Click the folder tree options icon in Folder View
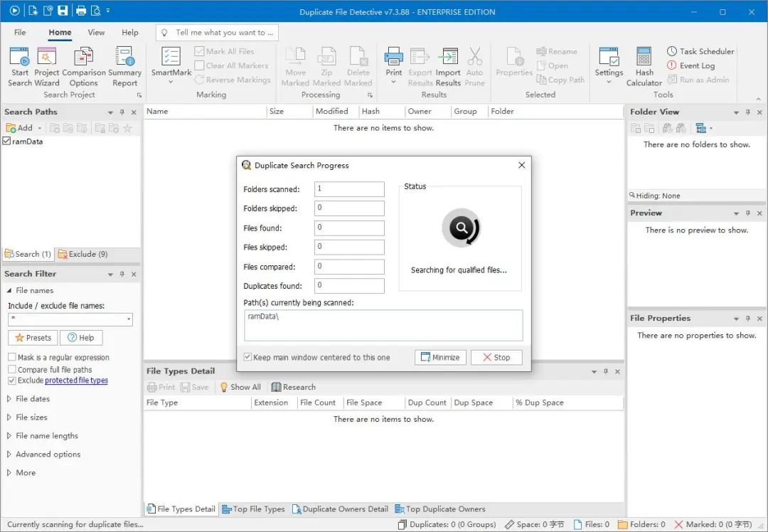 click(x=701, y=128)
